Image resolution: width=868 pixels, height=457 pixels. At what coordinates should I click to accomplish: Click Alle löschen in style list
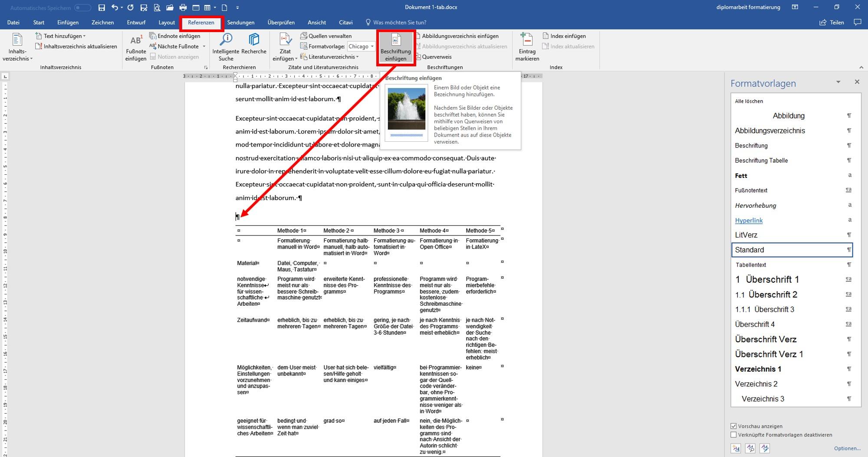(792, 101)
